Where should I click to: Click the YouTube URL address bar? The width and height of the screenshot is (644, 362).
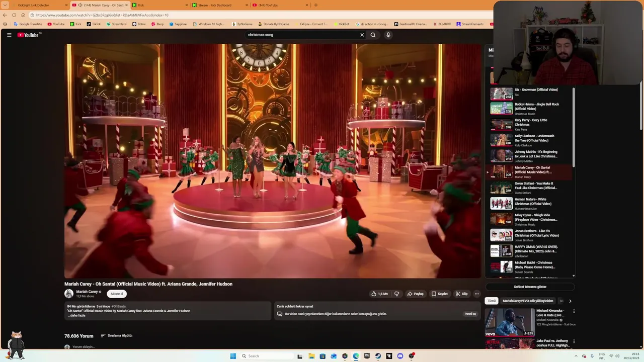262,15
